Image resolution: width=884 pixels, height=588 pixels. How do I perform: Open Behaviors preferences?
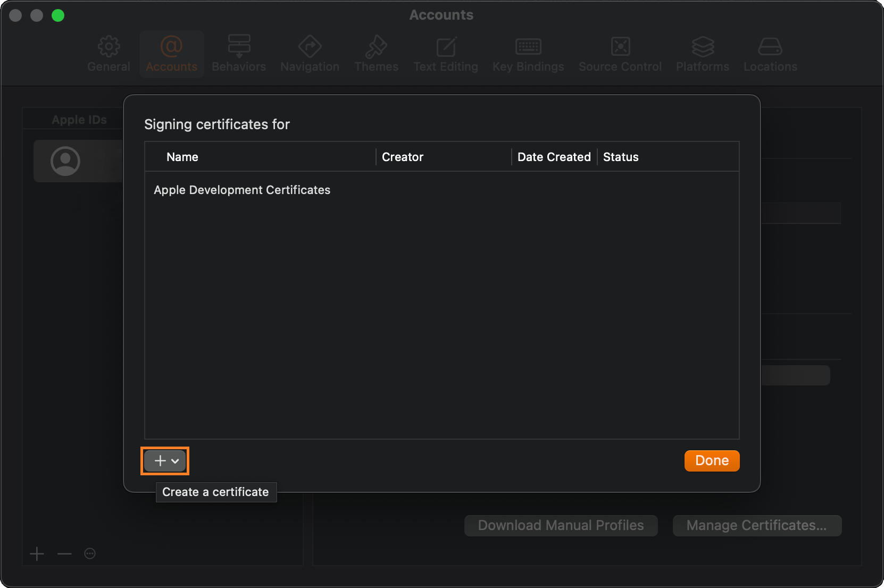pos(239,54)
